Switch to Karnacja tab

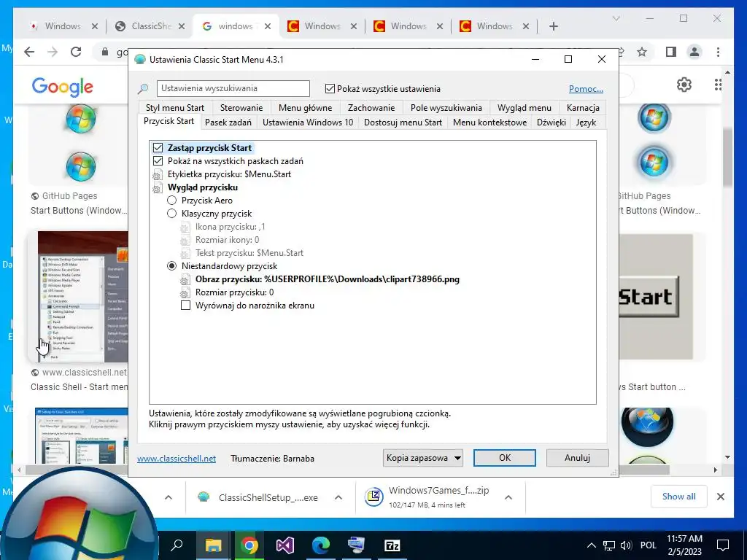coord(583,108)
